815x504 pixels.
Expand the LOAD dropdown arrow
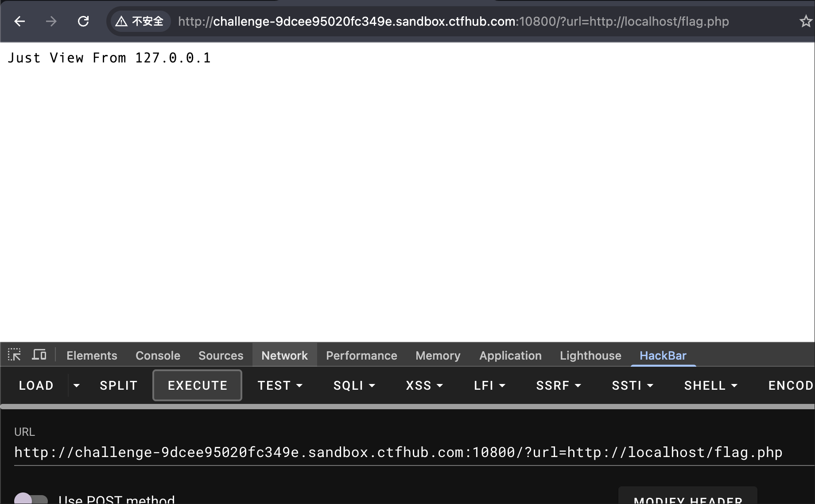coord(77,386)
